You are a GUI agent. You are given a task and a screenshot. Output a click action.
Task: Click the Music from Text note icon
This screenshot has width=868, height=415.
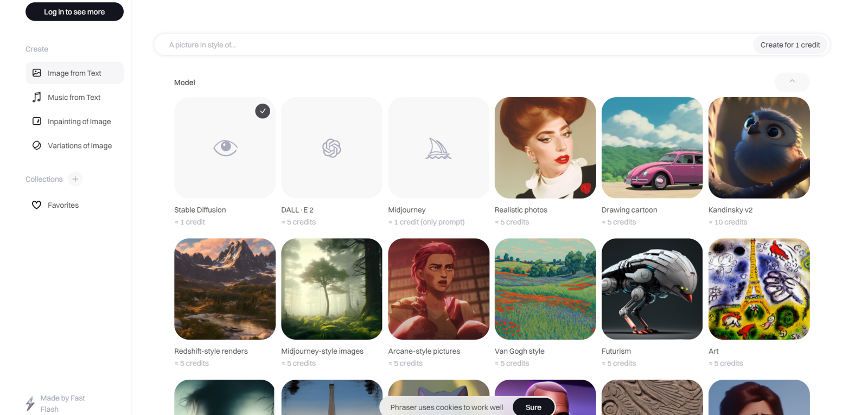pyautogui.click(x=37, y=97)
